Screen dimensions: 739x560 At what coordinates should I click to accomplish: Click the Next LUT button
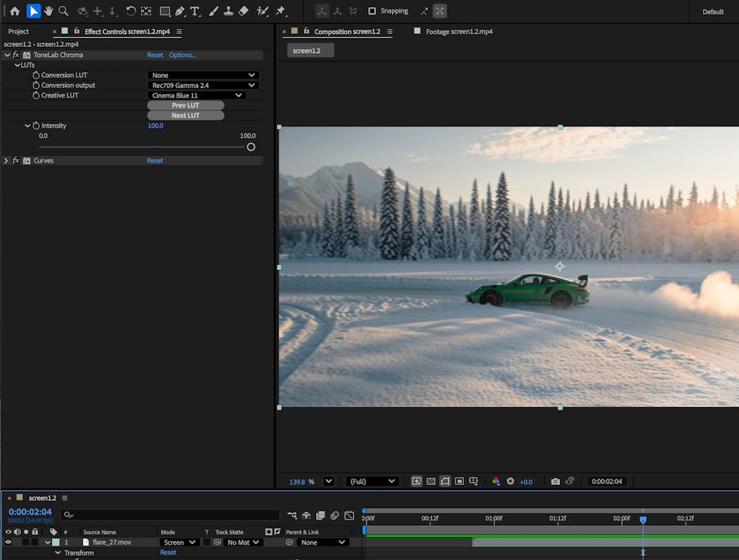[x=185, y=115]
